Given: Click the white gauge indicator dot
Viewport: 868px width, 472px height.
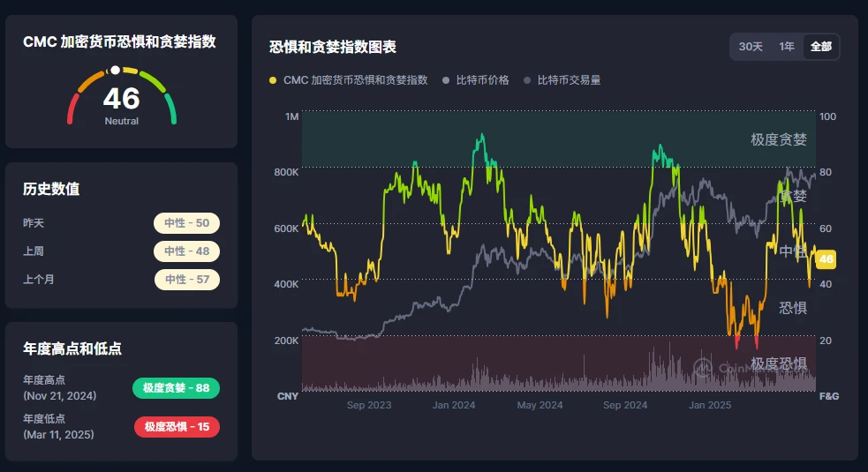Looking at the screenshot, I should [x=115, y=71].
